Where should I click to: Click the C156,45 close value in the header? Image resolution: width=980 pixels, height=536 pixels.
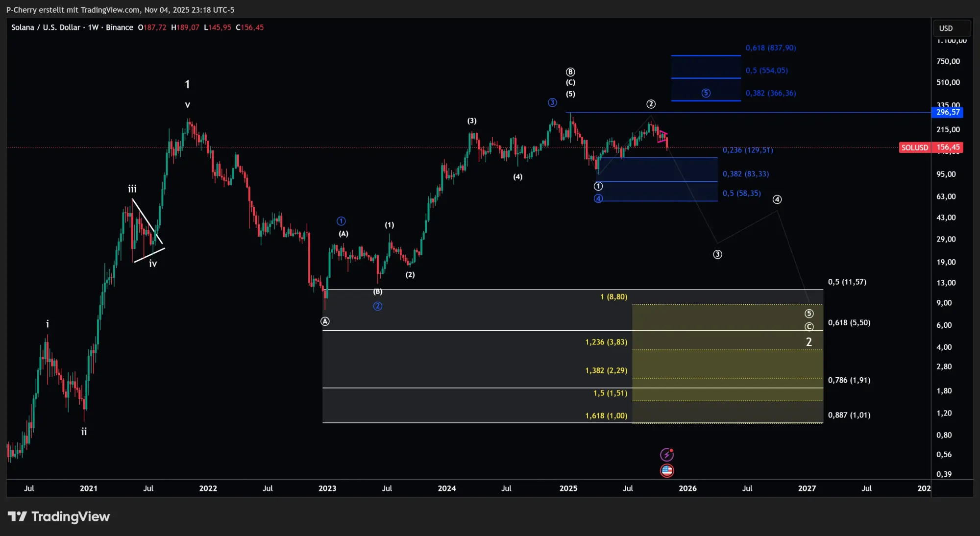[250, 27]
